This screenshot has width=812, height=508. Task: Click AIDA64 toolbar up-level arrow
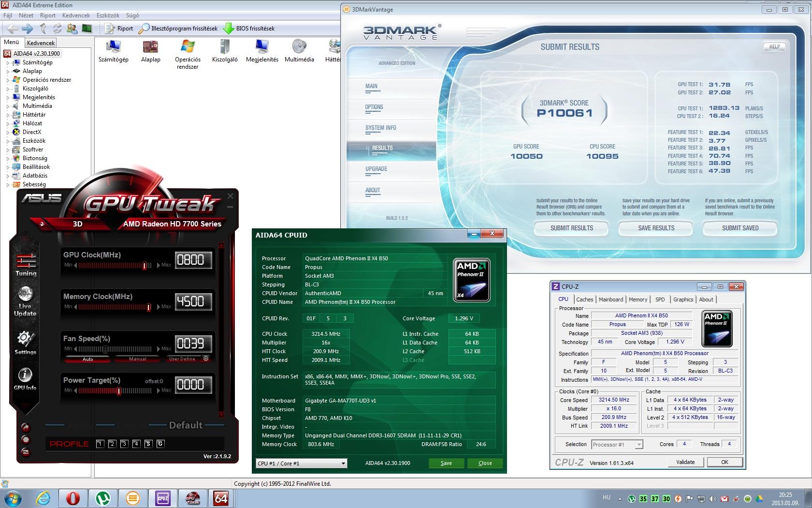[x=43, y=29]
